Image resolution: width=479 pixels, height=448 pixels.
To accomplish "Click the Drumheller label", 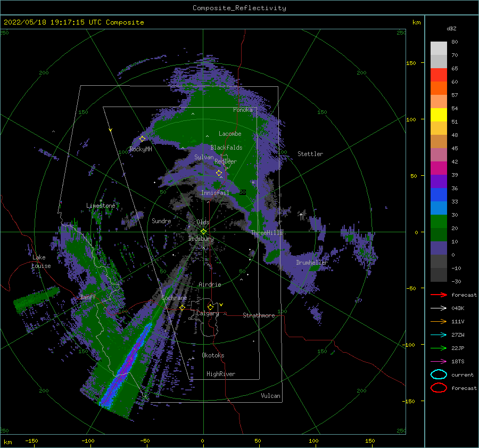I will point(312,263).
